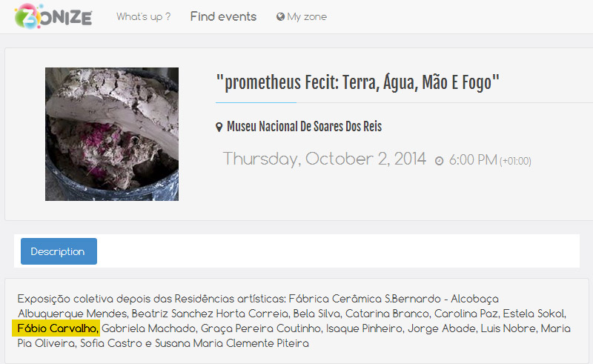Select the Description tab

[x=59, y=251]
